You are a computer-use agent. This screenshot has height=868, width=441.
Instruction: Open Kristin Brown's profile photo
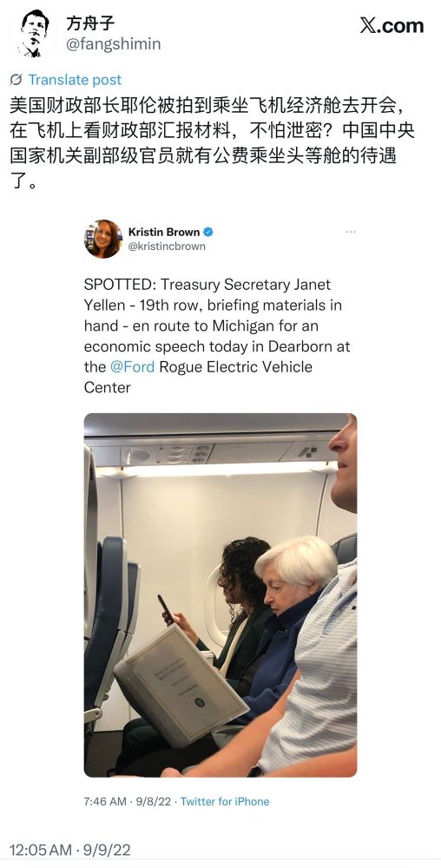point(102,239)
